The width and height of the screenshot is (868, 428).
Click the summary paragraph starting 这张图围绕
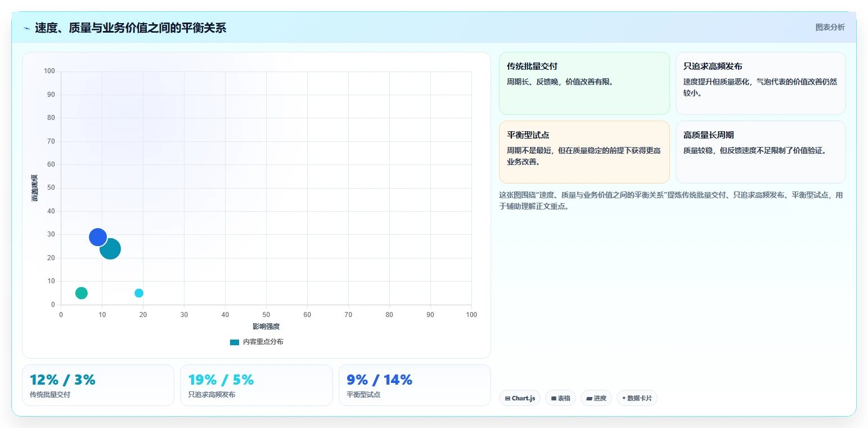tap(671, 200)
